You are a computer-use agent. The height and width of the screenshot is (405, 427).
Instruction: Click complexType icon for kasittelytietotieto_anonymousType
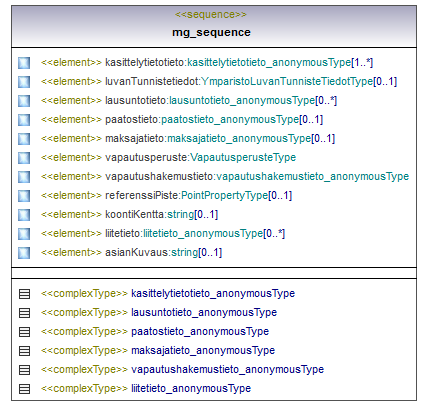click(x=24, y=294)
